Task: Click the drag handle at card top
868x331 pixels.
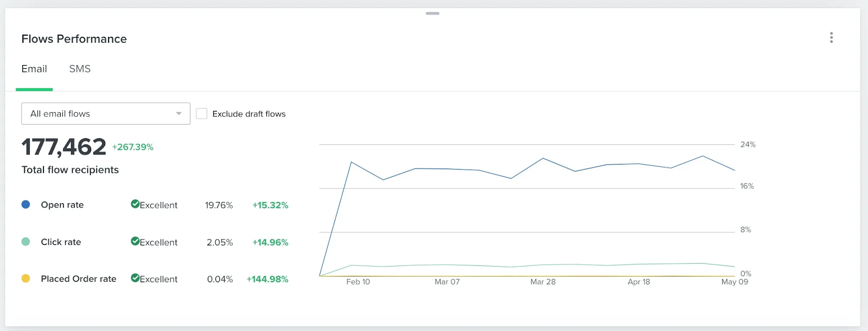Action: (432, 13)
